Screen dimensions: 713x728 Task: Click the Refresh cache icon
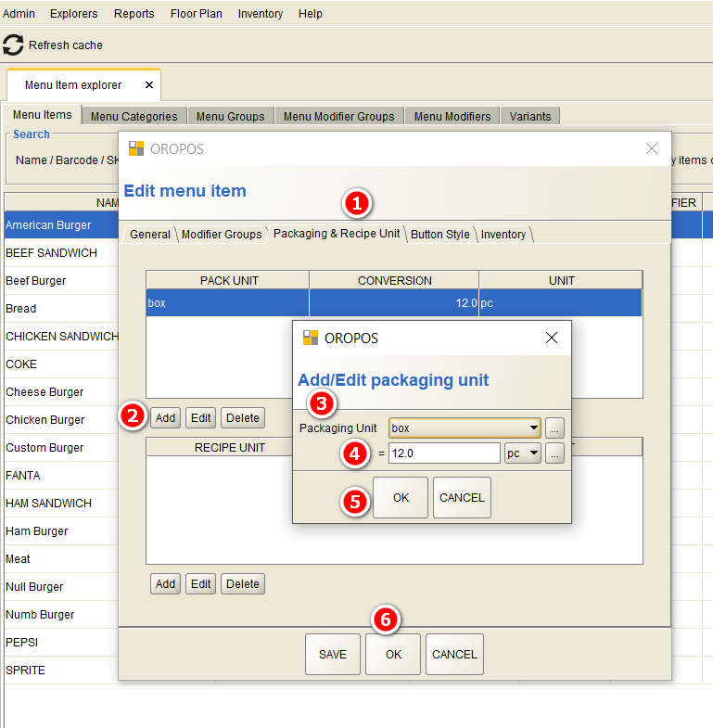point(13,45)
